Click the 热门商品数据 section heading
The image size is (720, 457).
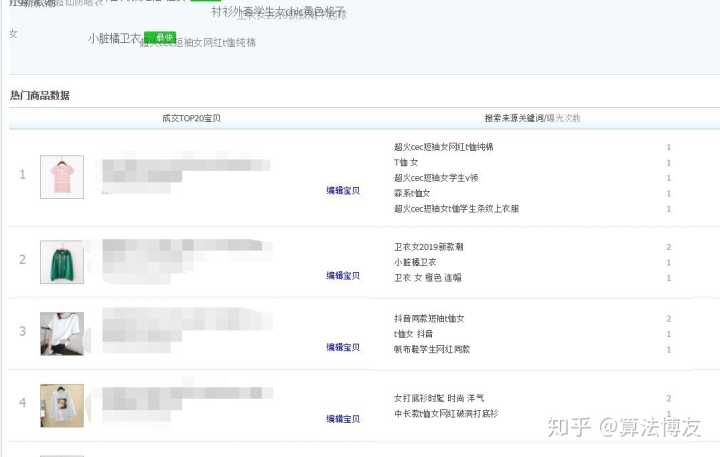[x=40, y=96]
